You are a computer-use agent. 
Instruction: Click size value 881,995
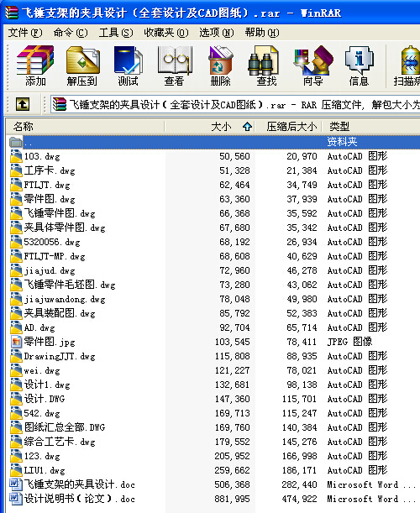point(232,499)
